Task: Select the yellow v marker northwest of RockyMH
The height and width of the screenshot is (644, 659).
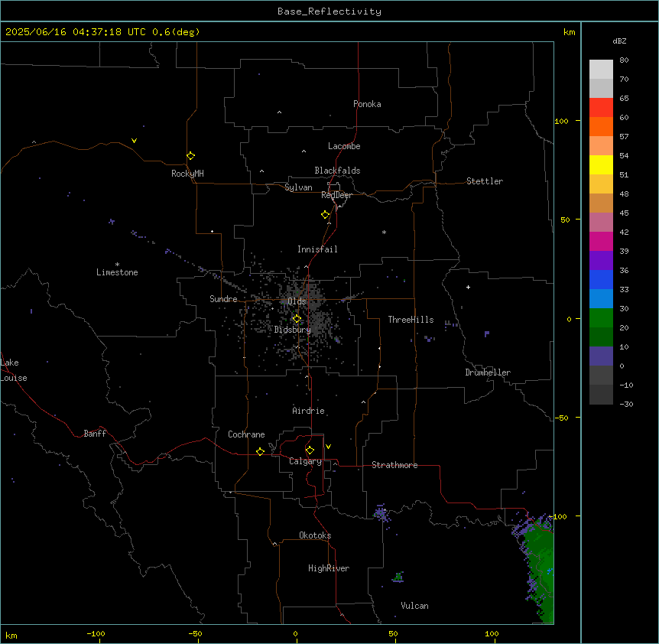Action: click(x=134, y=141)
